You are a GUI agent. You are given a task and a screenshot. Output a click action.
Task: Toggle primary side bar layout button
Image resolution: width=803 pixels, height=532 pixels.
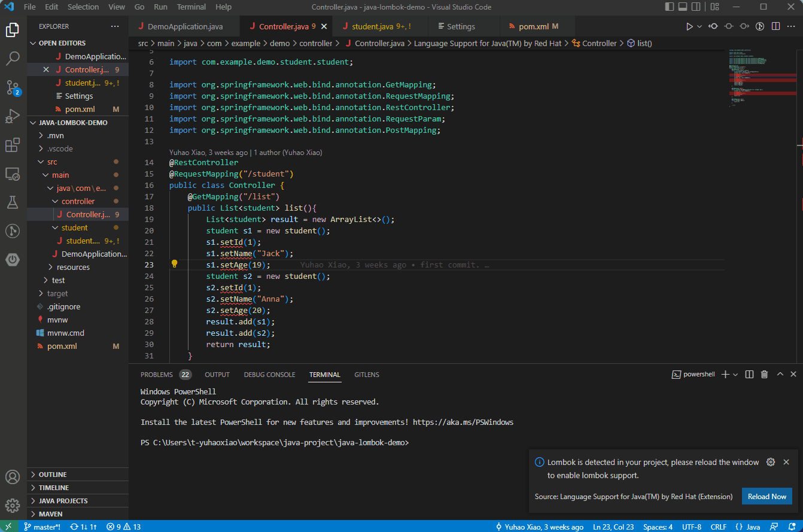click(x=670, y=7)
